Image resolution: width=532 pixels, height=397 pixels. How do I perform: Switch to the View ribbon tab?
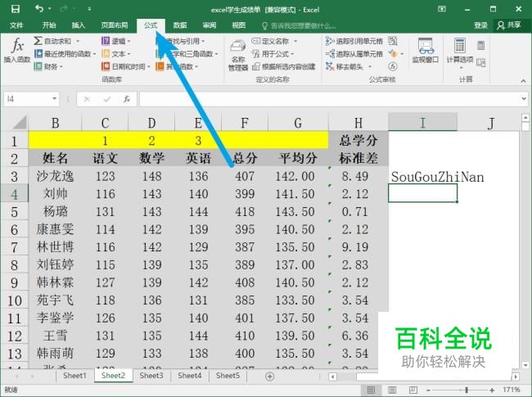[x=238, y=25]
